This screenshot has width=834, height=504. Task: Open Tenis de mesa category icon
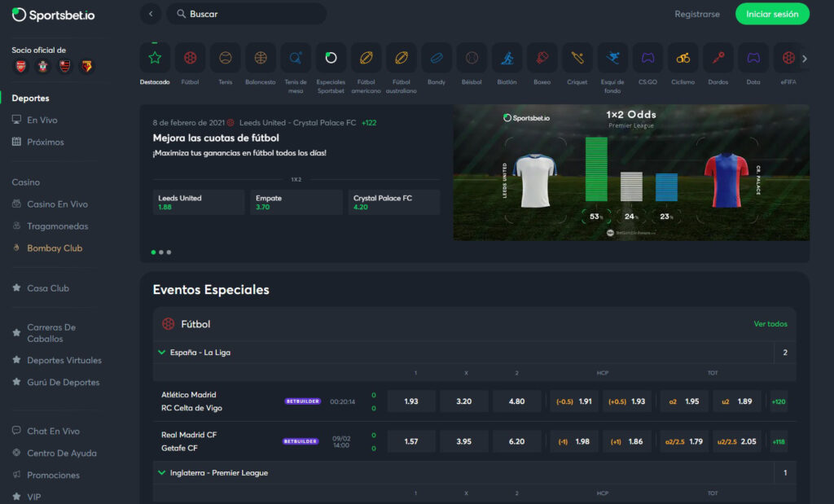click(x=296, y=58)
